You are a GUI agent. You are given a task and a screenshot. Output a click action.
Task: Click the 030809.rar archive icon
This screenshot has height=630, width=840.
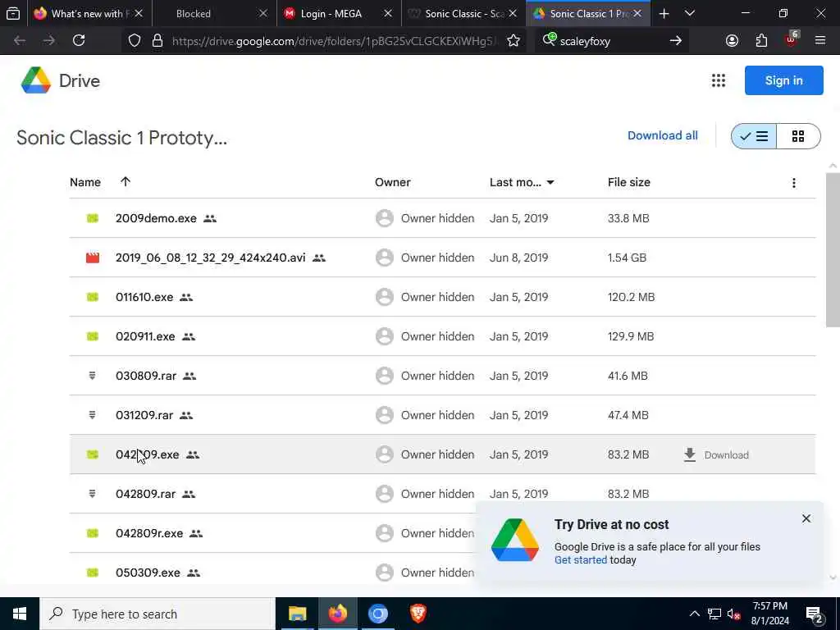point(92,376)
